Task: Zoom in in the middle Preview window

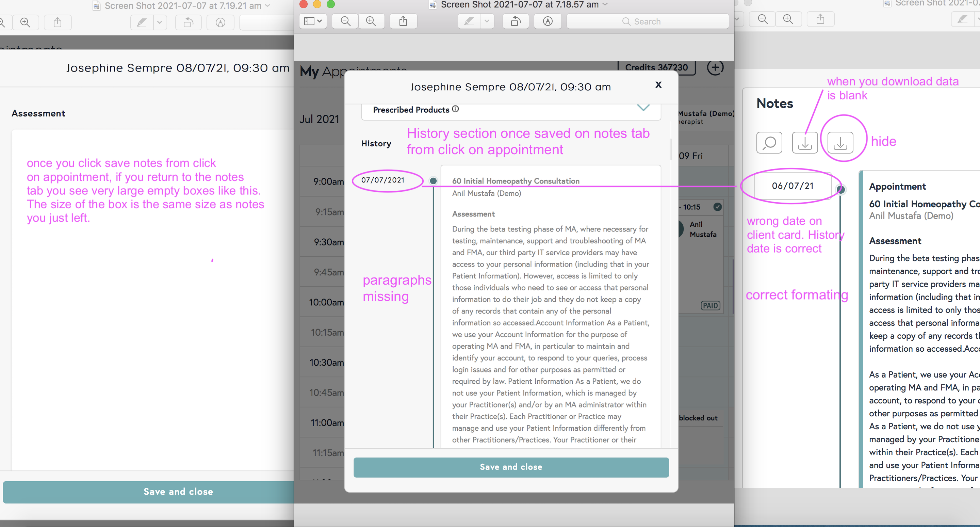Action: (371, 21)
